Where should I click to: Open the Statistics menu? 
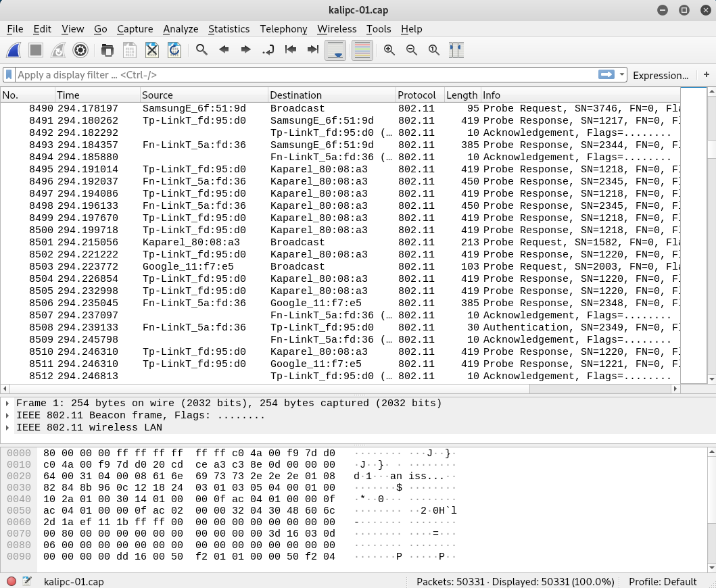click(229, 29)
